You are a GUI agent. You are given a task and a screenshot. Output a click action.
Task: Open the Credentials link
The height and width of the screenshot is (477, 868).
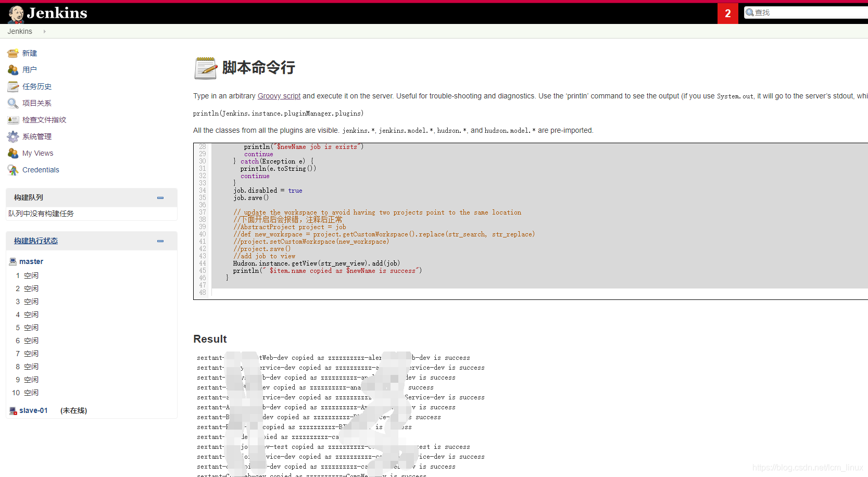pos(41,170)
